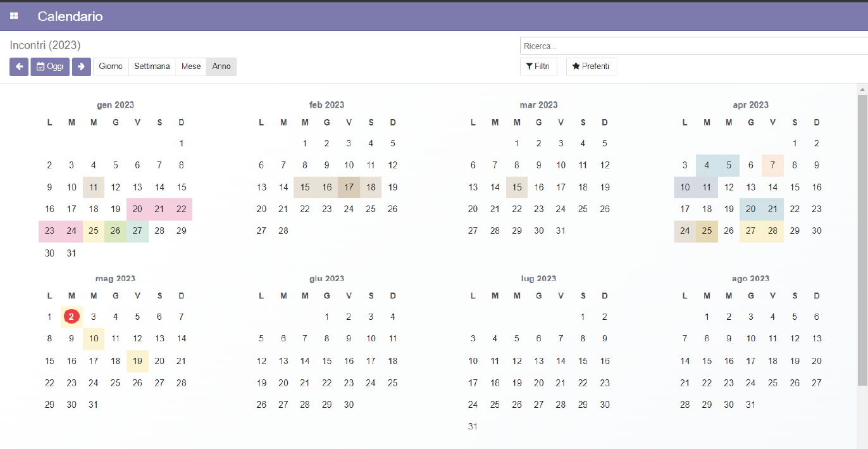Click pink-highlighted January 20
Viewport: 868px width, 449px height.
point(137,209)
